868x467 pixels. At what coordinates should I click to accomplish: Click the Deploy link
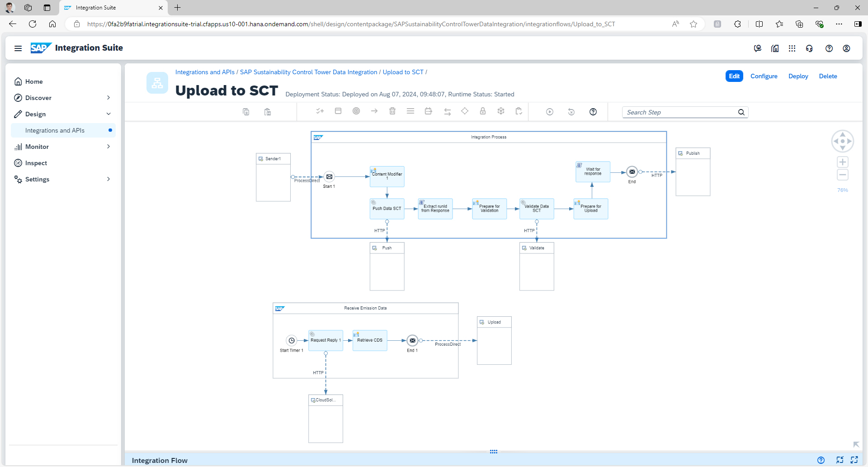[x=798, y=76]
